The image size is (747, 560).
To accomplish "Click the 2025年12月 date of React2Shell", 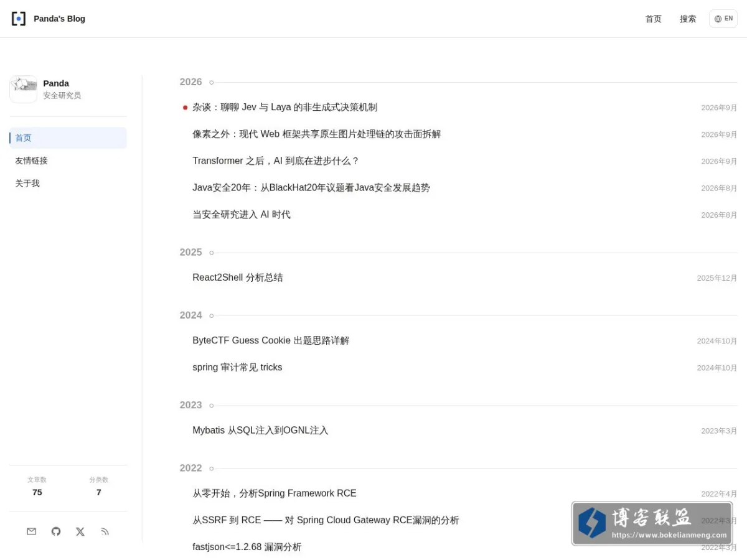I will (717, 278).
